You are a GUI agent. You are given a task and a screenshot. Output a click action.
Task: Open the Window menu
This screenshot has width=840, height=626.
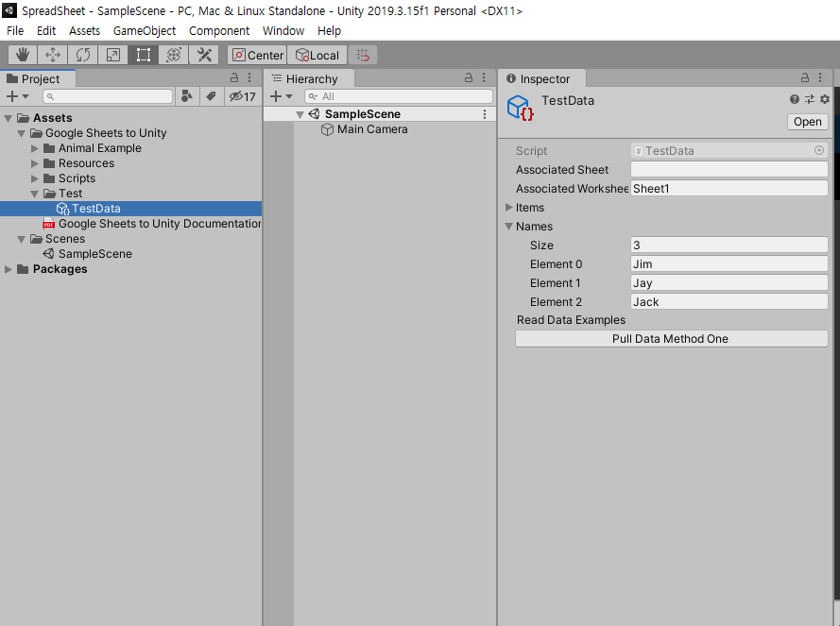pyautogui.click(x=283, y=30)
